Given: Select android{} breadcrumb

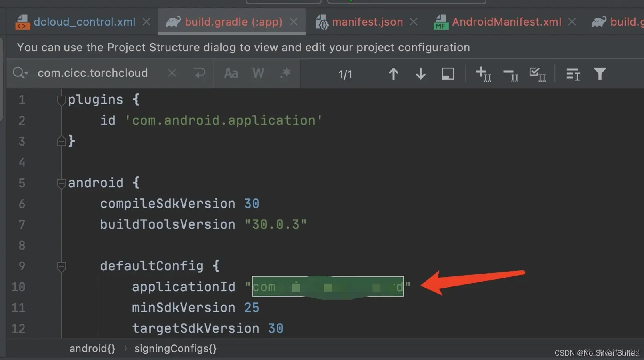Looking at the screenshot, I should point(92,348).
